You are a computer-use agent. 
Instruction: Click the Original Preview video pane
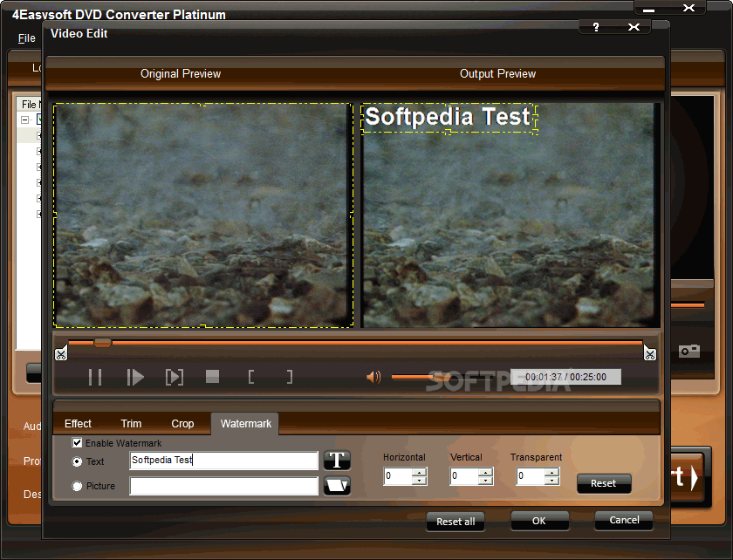pyautogui.click(x=202, y=215)
